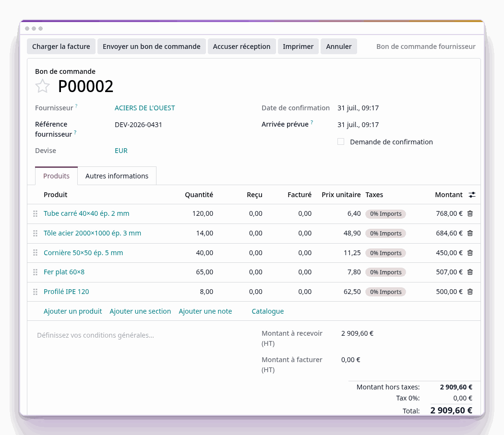Click the conditions générales text area
Image resolution: width=504 pixels, height=435 pixels.
[96, 335]
